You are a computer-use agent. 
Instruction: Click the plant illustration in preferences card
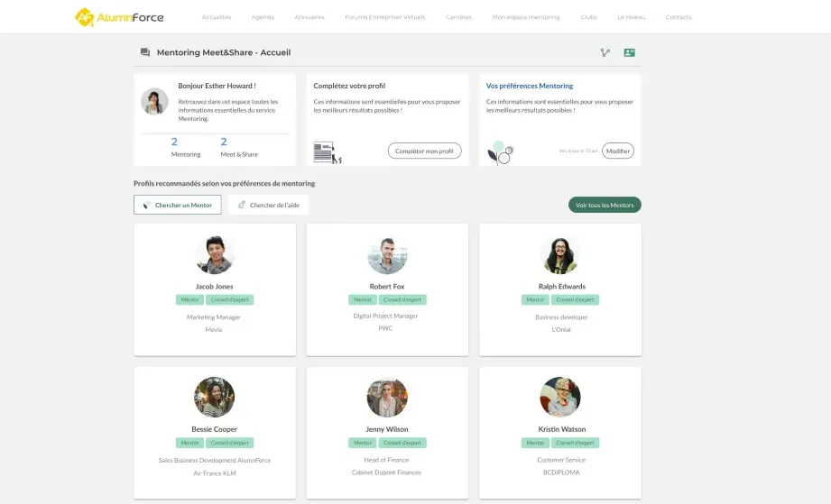pyautogui.click(x=500, y=152)
